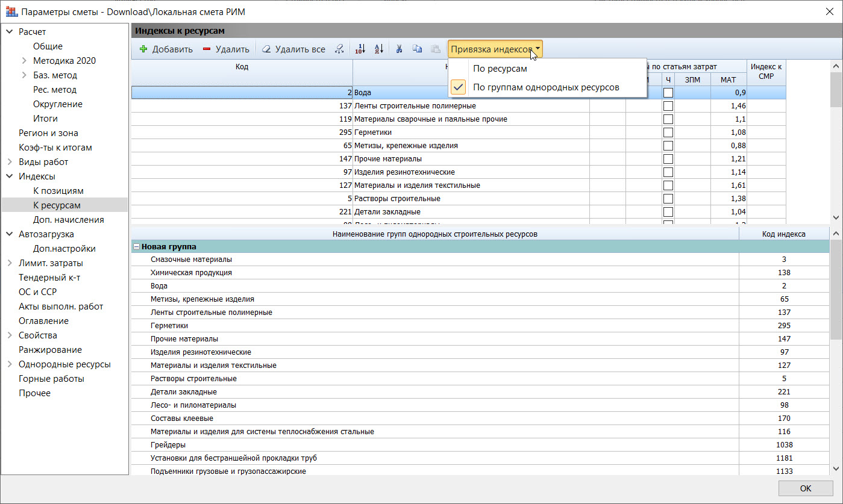Viewport: 843px width, 504px height.
Task: Open the Привязка индексов dropdown
Action: (495, 49)
